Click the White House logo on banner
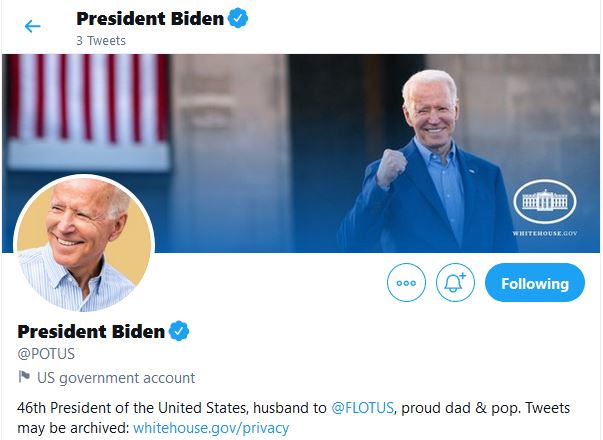This screenshot has width=603, height=440. click(x=545, y=200)
